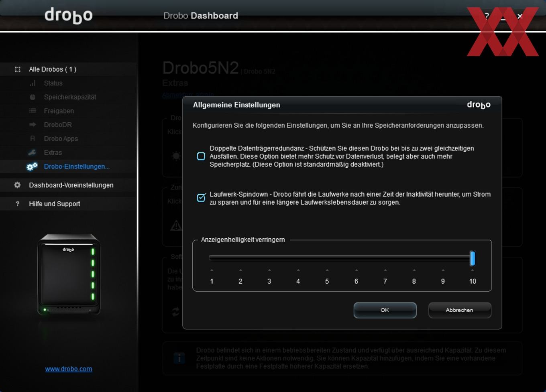Viewport: 546px width, 392px height.
Task: Click the Status bar-chart icon
Action: (x=33, y=83)
